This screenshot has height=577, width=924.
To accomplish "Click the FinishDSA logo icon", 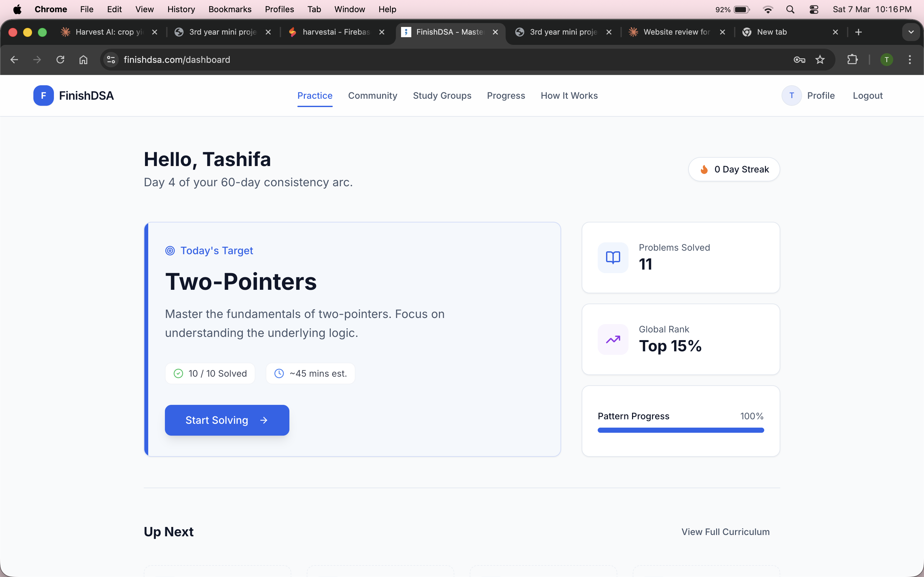I will [43, 96].
